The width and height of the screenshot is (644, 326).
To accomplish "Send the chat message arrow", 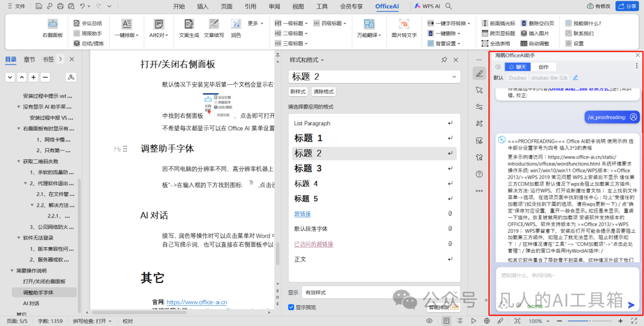I will 631,305.
